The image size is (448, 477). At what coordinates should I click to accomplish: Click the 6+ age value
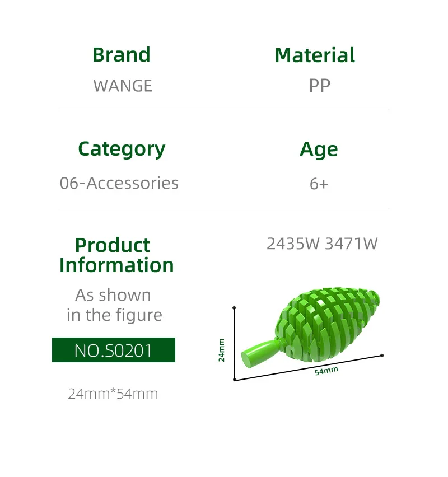coord(319,184)
